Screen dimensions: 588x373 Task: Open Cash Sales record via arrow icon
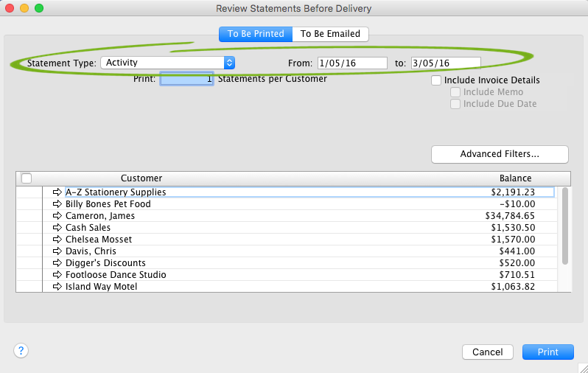(x=58, y=228)
